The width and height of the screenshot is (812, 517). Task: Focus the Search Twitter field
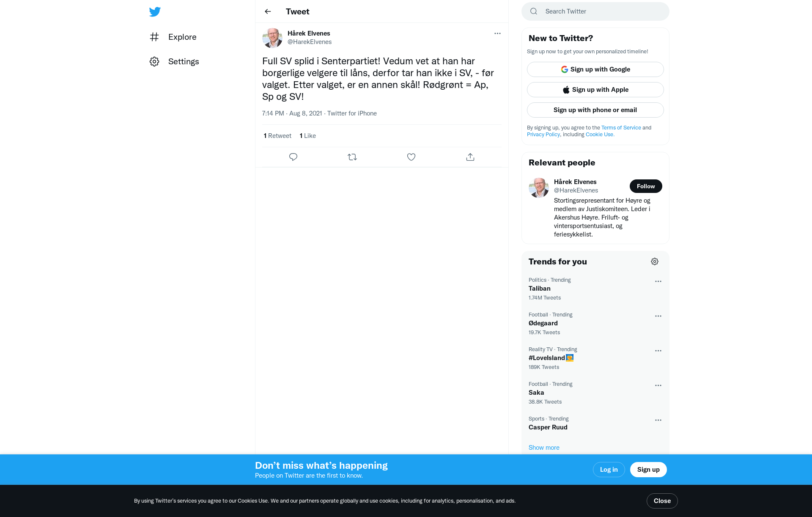[x=595, y=11]
